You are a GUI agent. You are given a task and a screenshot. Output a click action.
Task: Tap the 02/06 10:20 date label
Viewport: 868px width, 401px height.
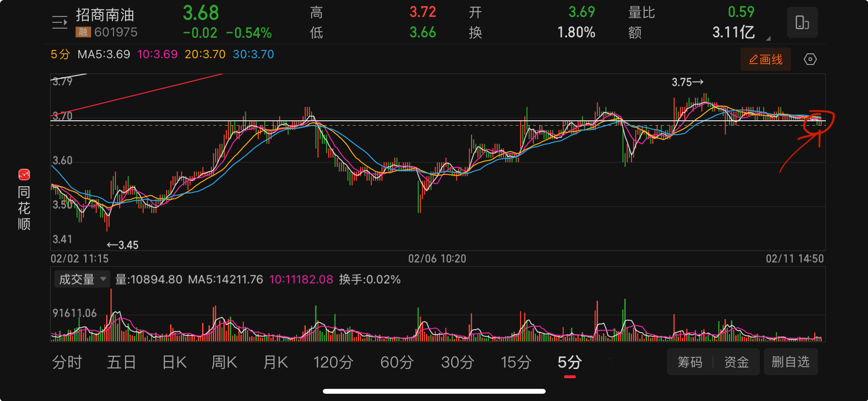coord(437,258)
